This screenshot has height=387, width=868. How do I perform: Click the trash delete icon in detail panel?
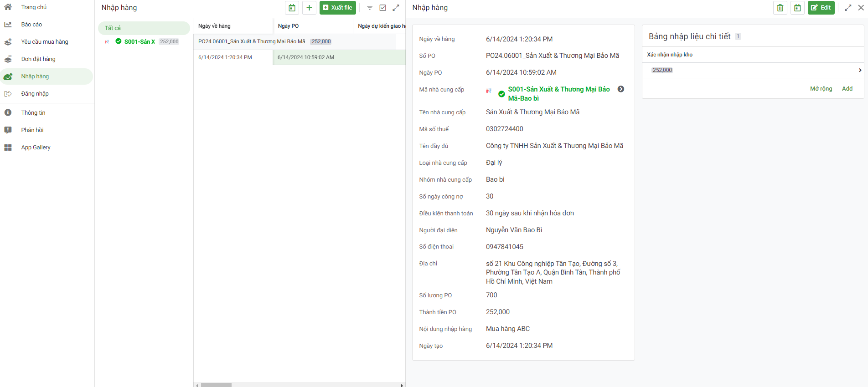[x=780, y=8]
